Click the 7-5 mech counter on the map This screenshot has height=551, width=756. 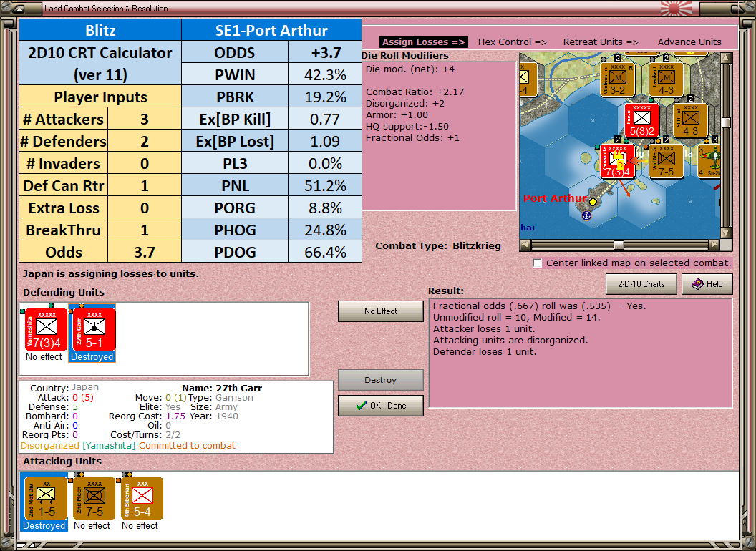(666, 161)
